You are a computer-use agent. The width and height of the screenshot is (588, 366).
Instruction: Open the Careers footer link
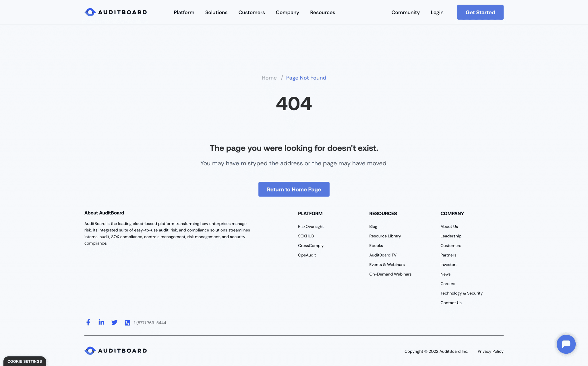tap(448, 283)
